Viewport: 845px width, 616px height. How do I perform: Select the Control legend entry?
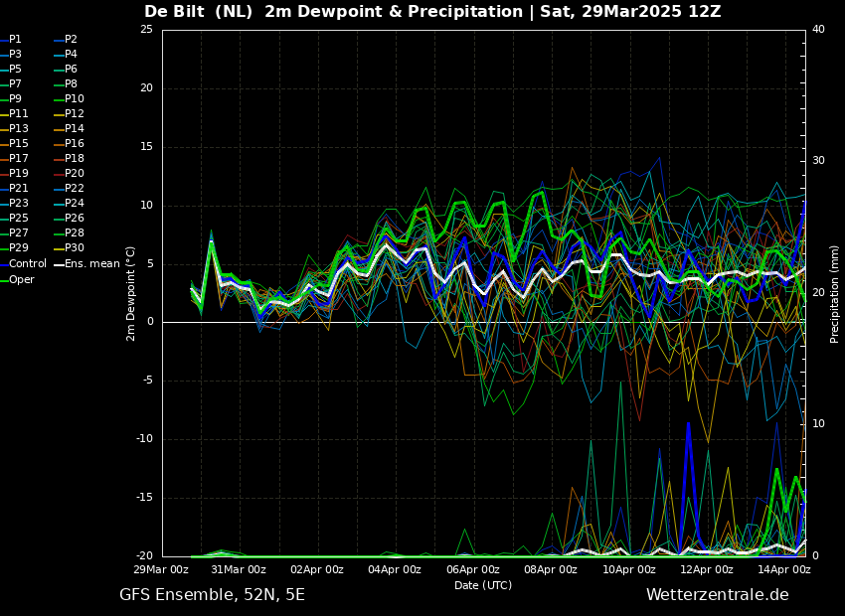(23, 264)
